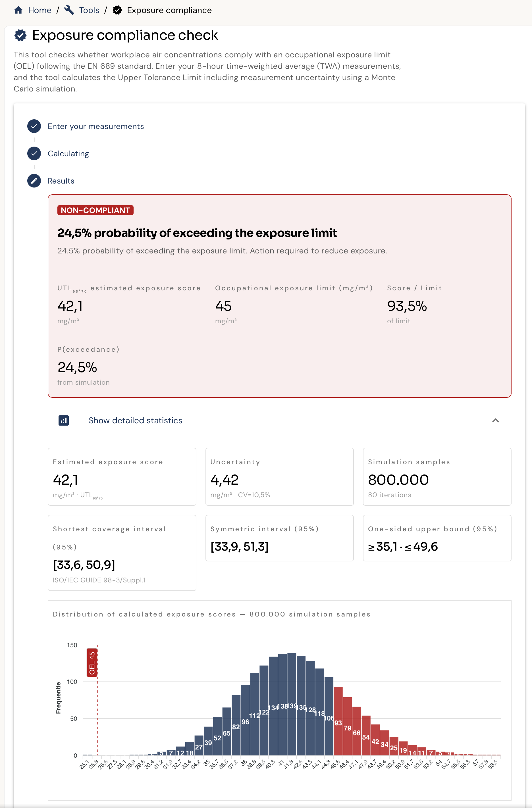
Task: Click the first red histogram bar labeled 93
Action: [x=338, y=721]
